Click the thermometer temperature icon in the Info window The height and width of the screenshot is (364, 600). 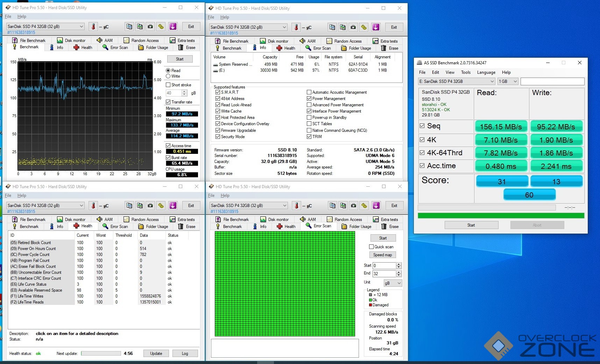click(x=296, y=27)
